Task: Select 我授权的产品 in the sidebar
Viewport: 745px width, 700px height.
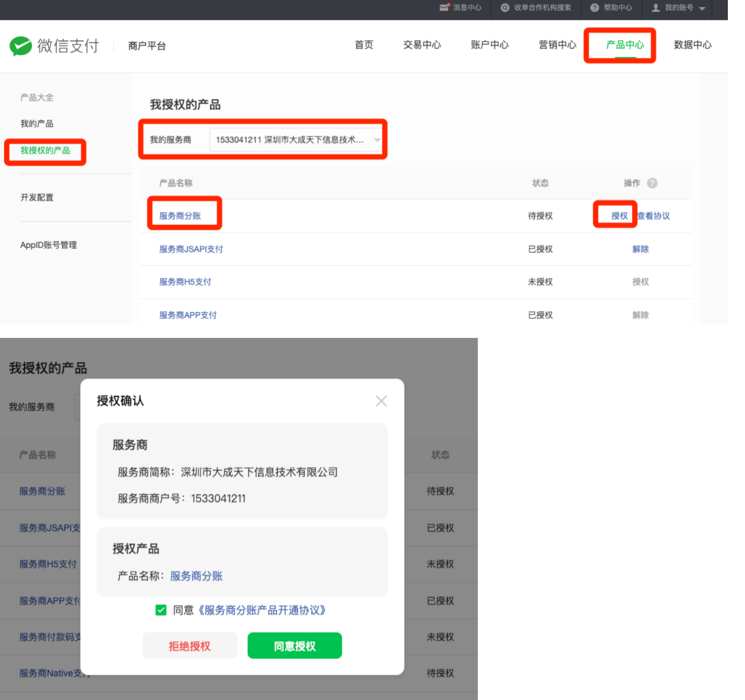Action: coord(45,150)
